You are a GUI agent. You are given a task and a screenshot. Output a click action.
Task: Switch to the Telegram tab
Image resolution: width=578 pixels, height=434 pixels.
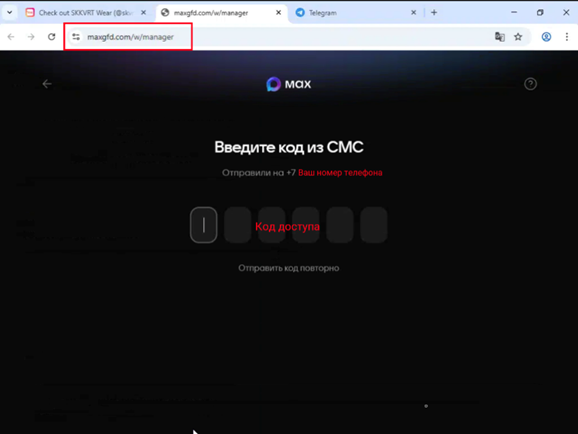[356, 13]
